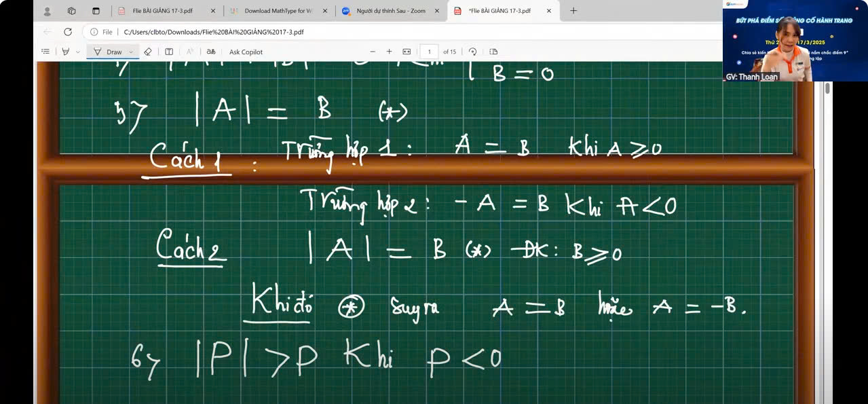
Task: Click Ask Copilot button
Action: click(246, 52)
